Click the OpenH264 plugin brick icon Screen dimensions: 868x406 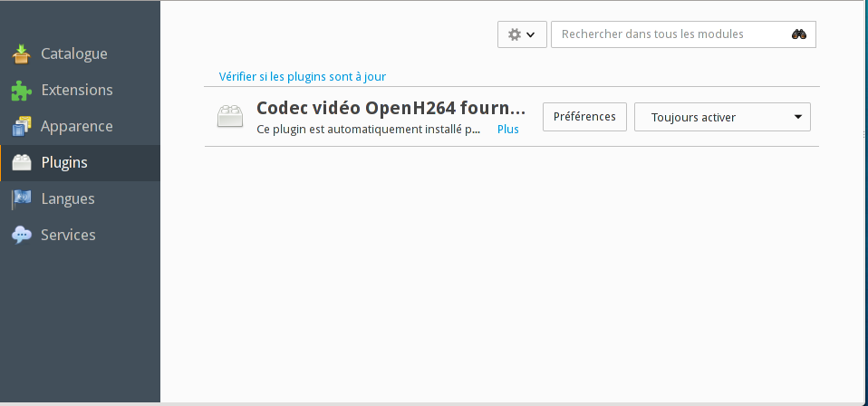pyautogui.click(x=230, y=116)
